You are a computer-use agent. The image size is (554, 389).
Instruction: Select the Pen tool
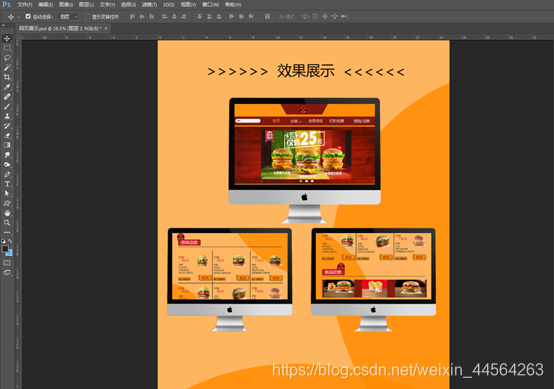pyautogui.click(x=7, y=174)
